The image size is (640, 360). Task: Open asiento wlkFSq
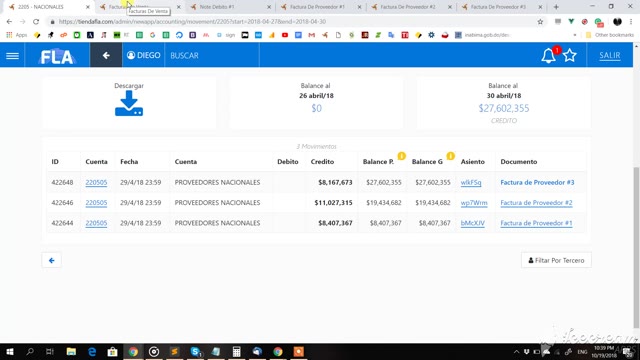point(471,182)
